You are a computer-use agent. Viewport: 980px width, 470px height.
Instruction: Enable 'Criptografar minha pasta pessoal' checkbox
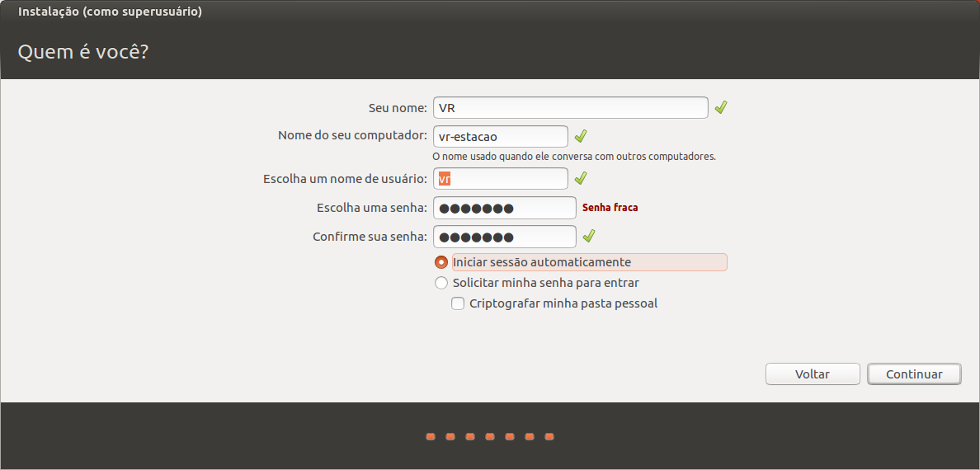click(x=458, y=303)
